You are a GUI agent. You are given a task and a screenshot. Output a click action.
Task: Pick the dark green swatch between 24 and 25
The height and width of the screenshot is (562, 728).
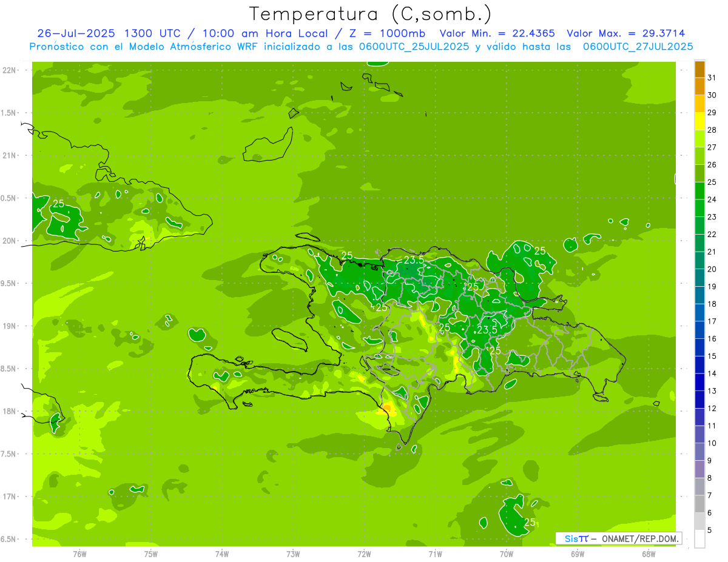pyautogui.click(x=699, y=191)
